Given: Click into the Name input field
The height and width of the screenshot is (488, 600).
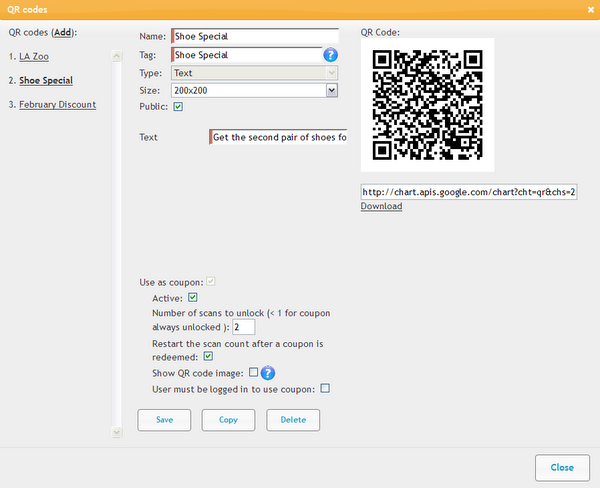Looking at the screenshot, I should pyautogui.click(x=255, y=36).
